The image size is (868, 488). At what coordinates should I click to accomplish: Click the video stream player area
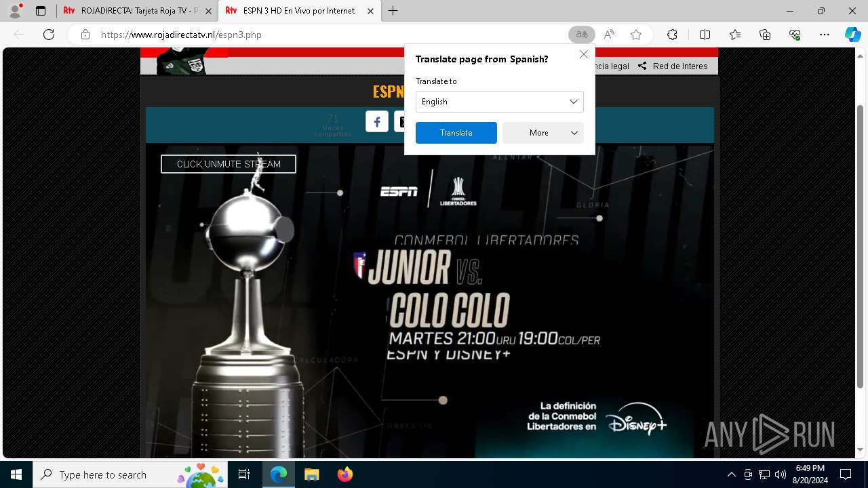click(x=429, y=302)
